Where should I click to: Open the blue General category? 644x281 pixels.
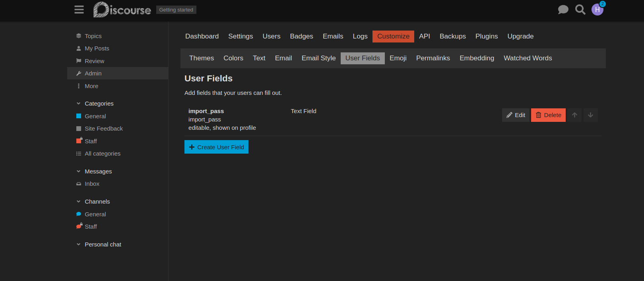pyautogui.click(x=95, y=116)
